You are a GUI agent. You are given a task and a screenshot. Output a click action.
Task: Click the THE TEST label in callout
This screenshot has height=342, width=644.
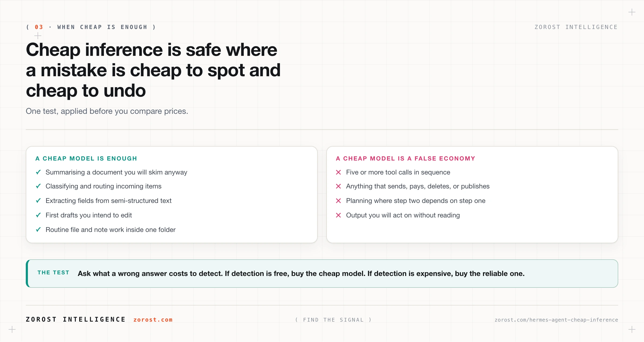click(x=53, y=272)
